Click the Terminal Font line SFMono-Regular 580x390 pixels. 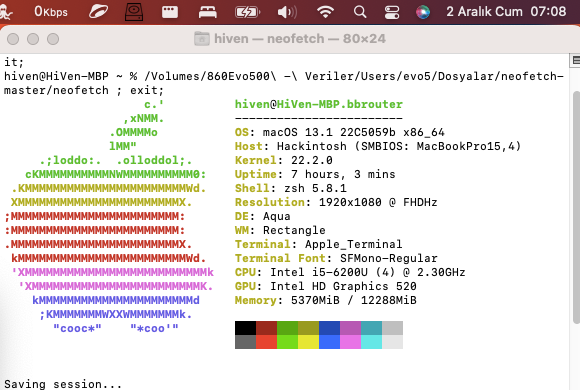click(x=336, y=258)
